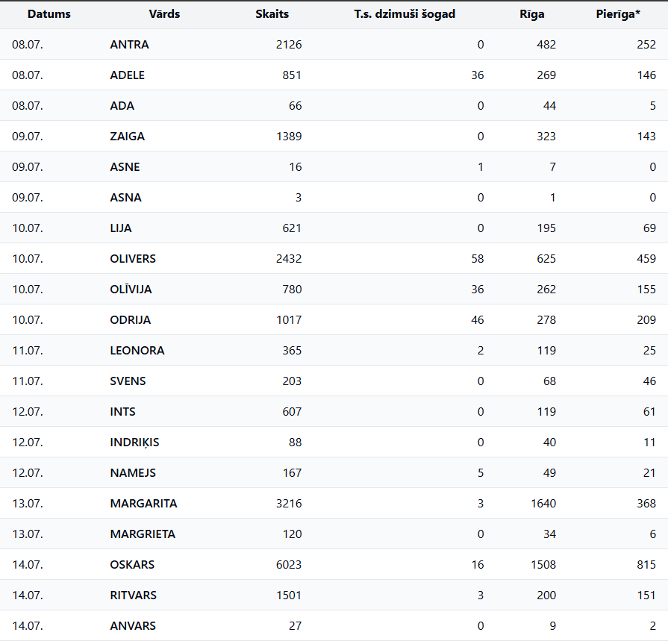
Task: Click the date 11.07. in the LEONORA row
Action: point(28,351)
